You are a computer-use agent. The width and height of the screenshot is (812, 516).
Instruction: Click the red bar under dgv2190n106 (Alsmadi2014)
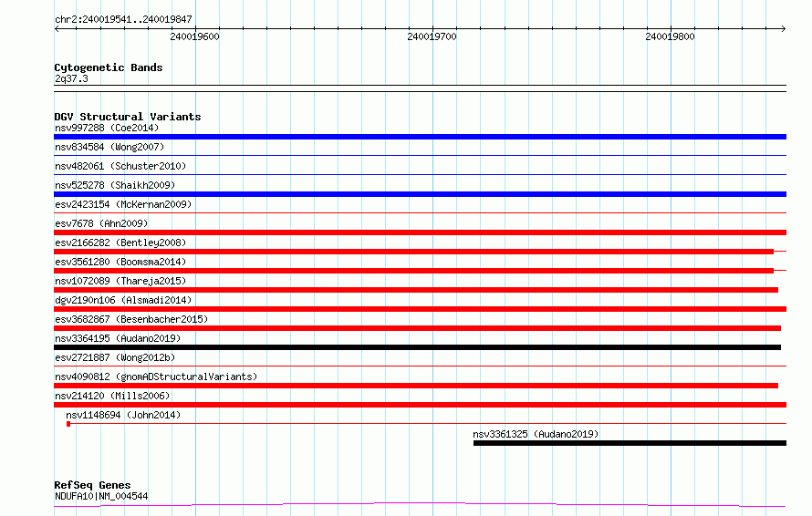tap(420, 309)
